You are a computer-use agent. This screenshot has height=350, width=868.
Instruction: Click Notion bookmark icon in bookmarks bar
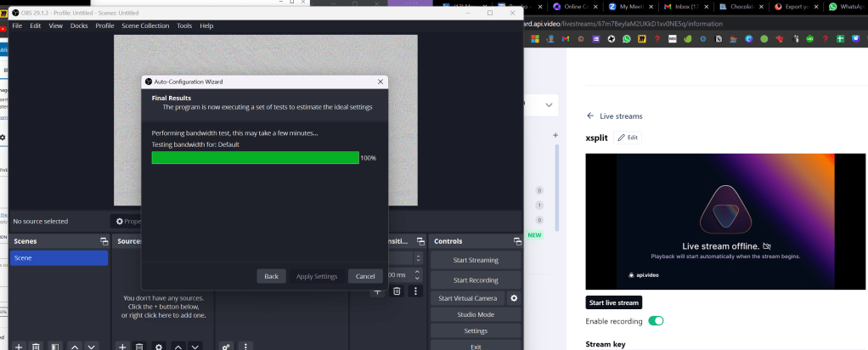[x=718, y=39]
